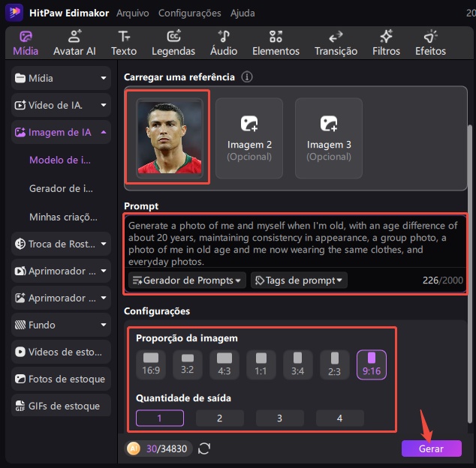Click the HitPaw Edimakor logo icon
This screenshot has height=468, width=476.
click(14, 13)
